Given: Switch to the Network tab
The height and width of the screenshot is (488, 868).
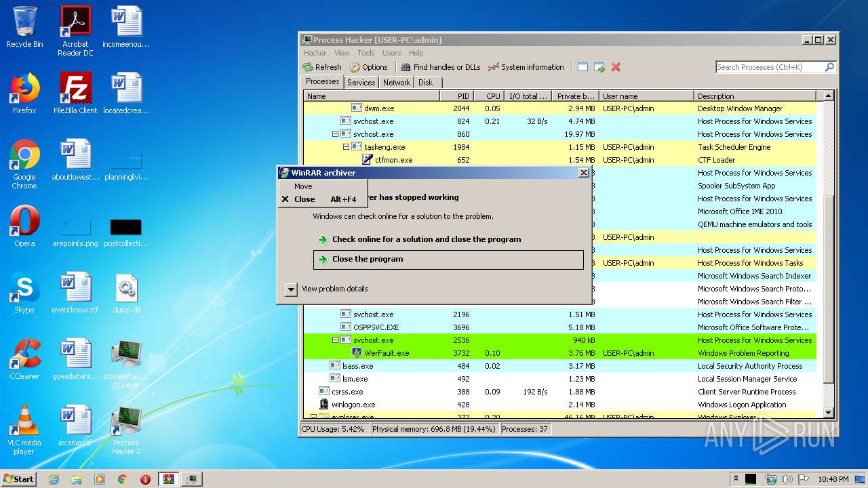Looking at the screenshot, I should [x=397, y=83].
